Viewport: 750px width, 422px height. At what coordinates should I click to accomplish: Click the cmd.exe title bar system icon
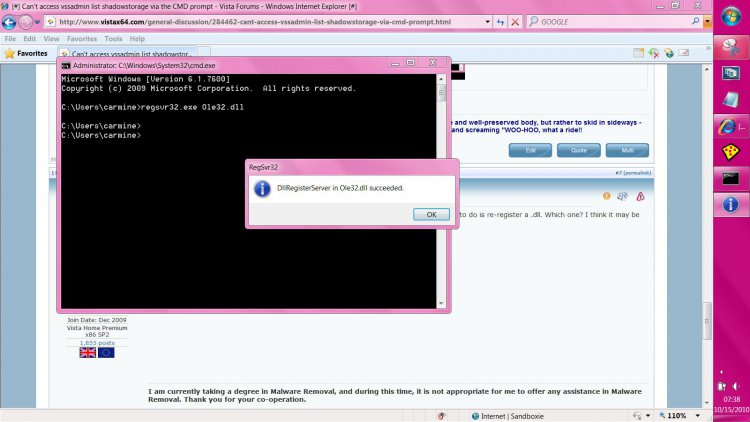point(66,66)
